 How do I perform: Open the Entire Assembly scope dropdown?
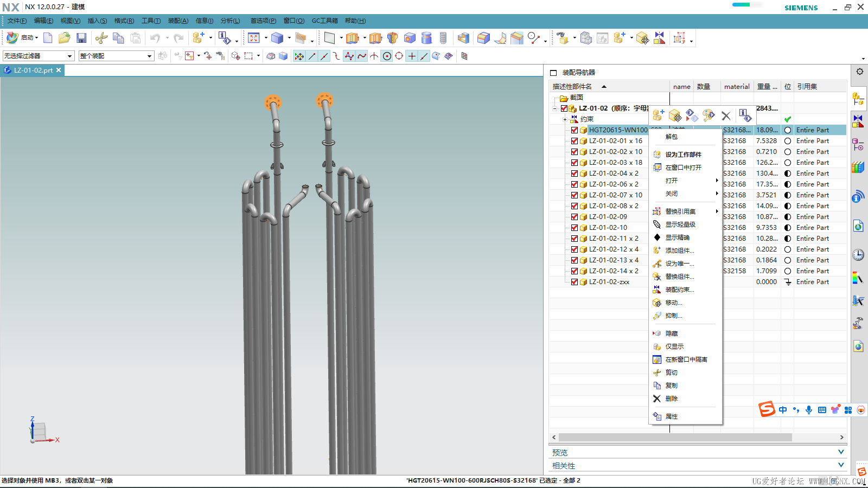[116, 56]
